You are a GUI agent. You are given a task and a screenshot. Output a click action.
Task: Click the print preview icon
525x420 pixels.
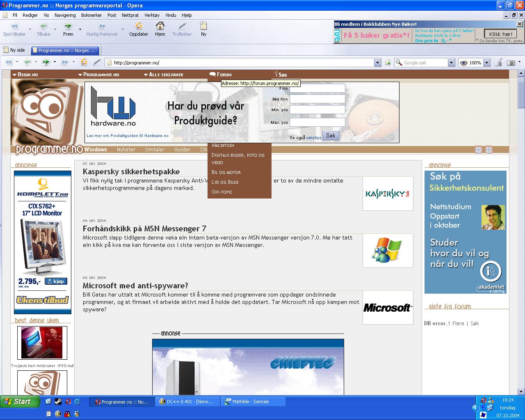pos(498,62)
